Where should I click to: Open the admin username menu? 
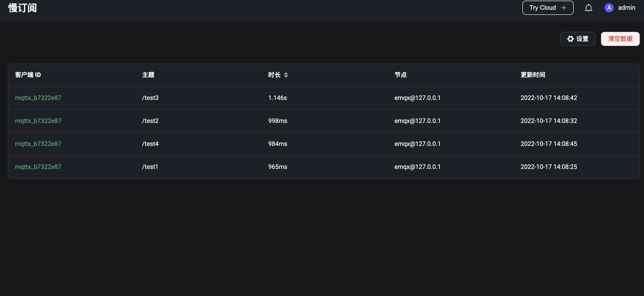[x=627, y=8]
